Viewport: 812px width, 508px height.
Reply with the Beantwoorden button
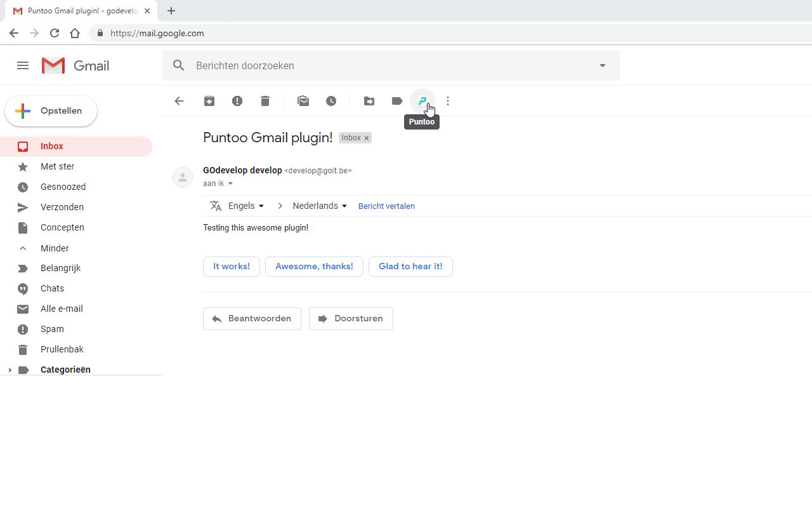pyautogui.click(x=252, y=318)
